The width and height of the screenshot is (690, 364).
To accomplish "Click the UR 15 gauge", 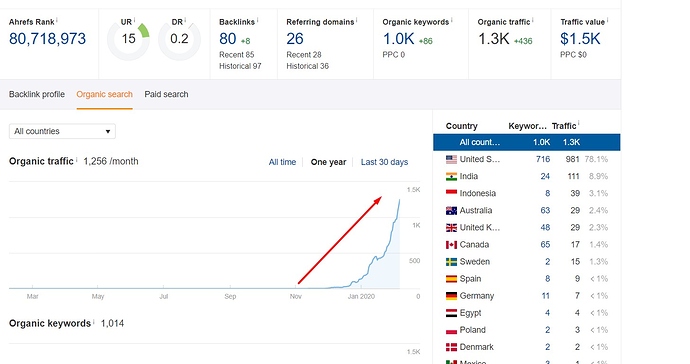I will click(x=128, y=39).
